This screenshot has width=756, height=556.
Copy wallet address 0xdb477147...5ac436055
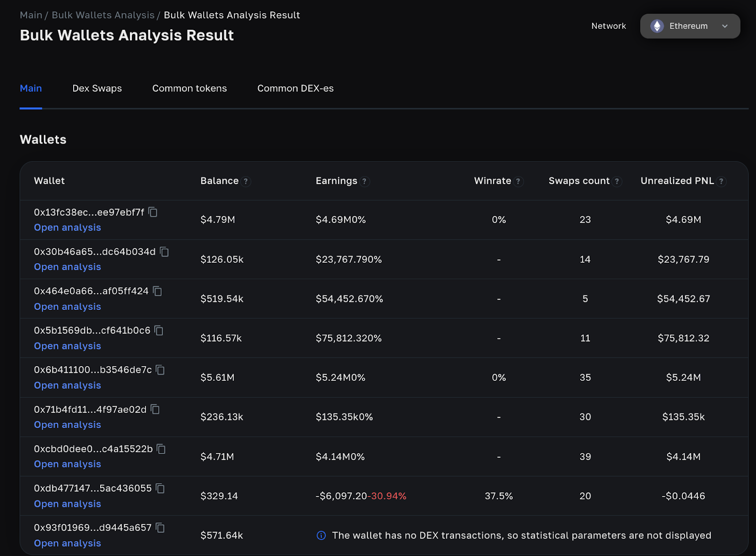click(x=160, y=488)
